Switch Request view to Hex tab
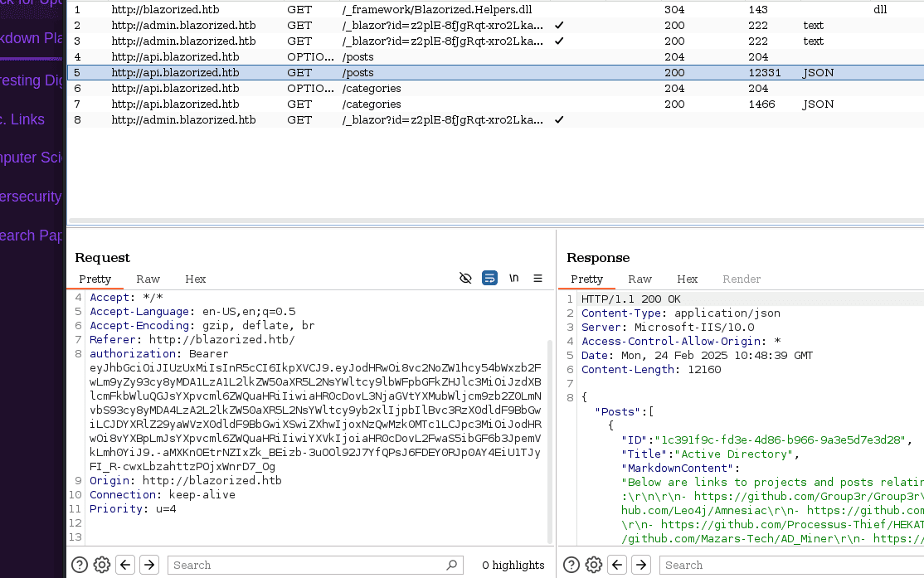This screenshot has width=924, height=578. (x=196, y=279)
